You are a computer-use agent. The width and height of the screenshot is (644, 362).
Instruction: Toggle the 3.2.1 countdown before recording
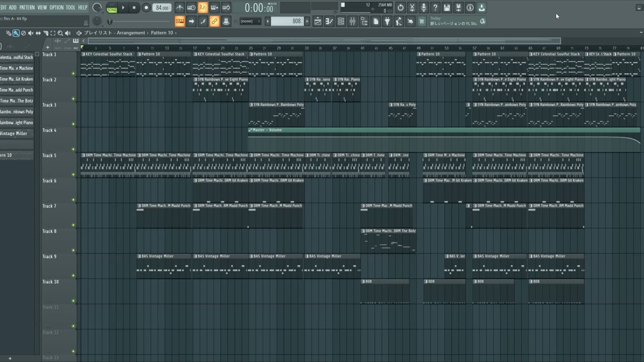203,8
